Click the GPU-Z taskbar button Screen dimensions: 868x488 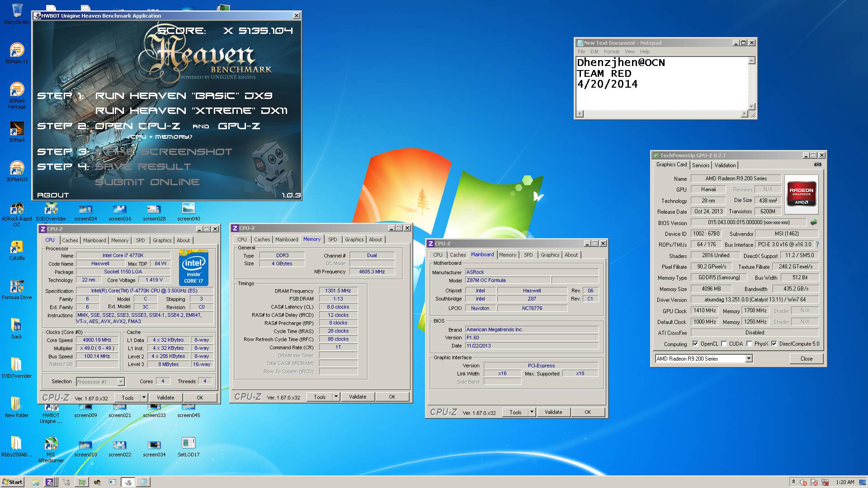(82, 482)
